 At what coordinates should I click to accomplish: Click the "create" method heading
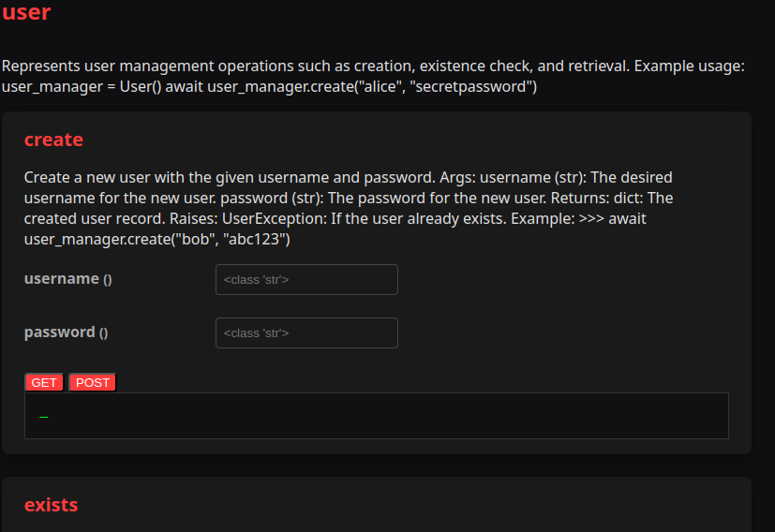pos(53,140)
